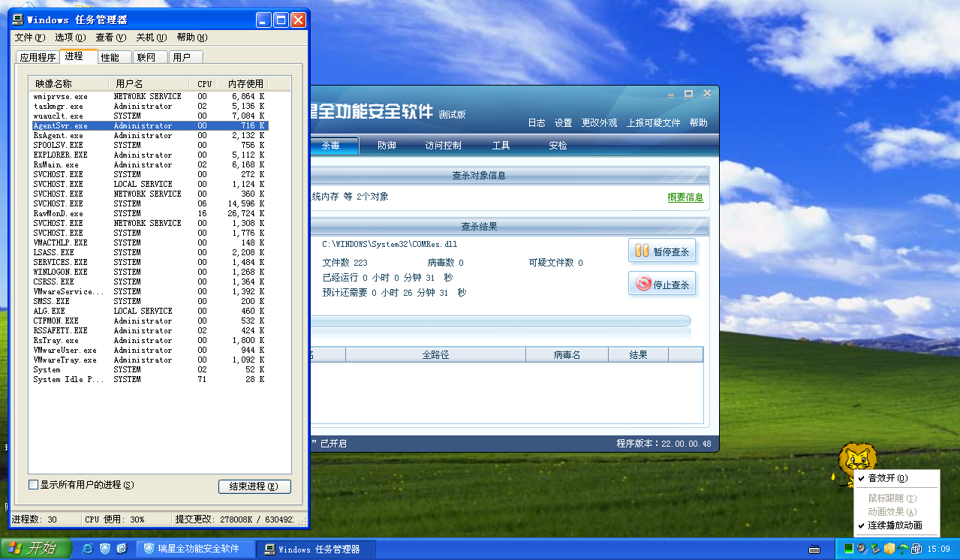Image resolution: width=960 pixels, height=560 pixels.
Task: Open the 关机 menu in Task Manager
Action: (152, 38)
